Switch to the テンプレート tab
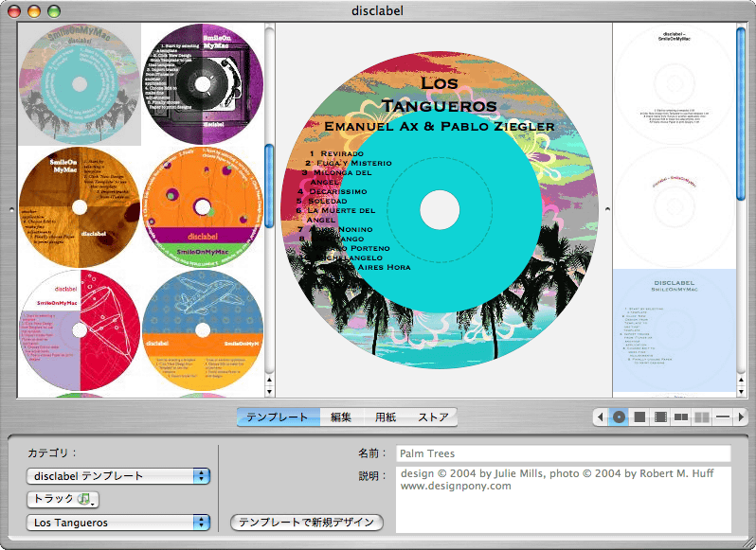This screenshot has height=550, width=756. click(278, 417)
